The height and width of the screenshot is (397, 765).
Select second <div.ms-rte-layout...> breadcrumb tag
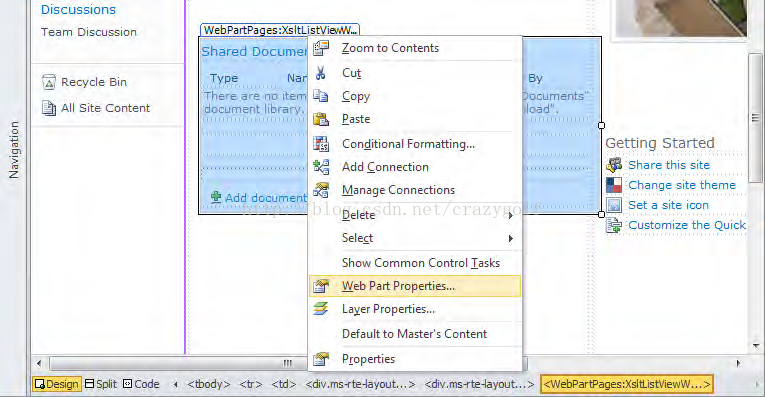pyautogui.click(x=479, y=384)
